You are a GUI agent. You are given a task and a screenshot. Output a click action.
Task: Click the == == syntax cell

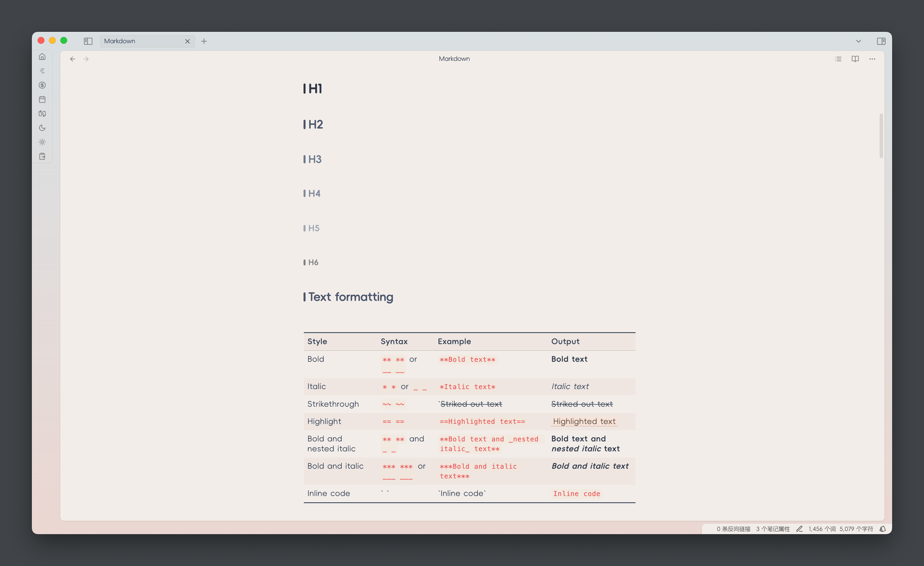[393, 422]
